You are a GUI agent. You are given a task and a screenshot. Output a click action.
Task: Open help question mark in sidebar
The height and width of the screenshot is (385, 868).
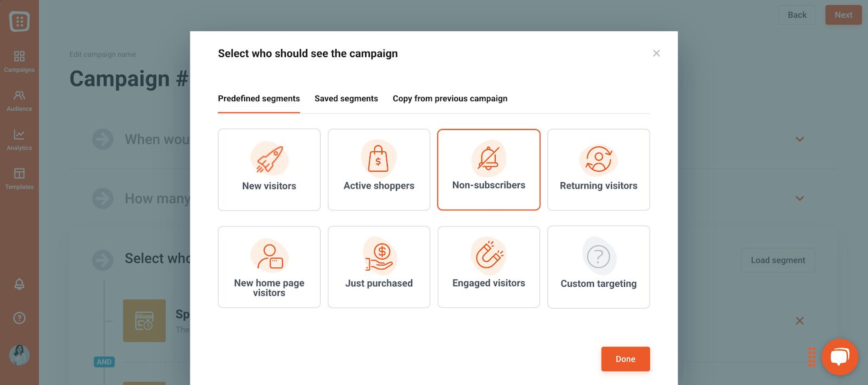pos(19,318)
